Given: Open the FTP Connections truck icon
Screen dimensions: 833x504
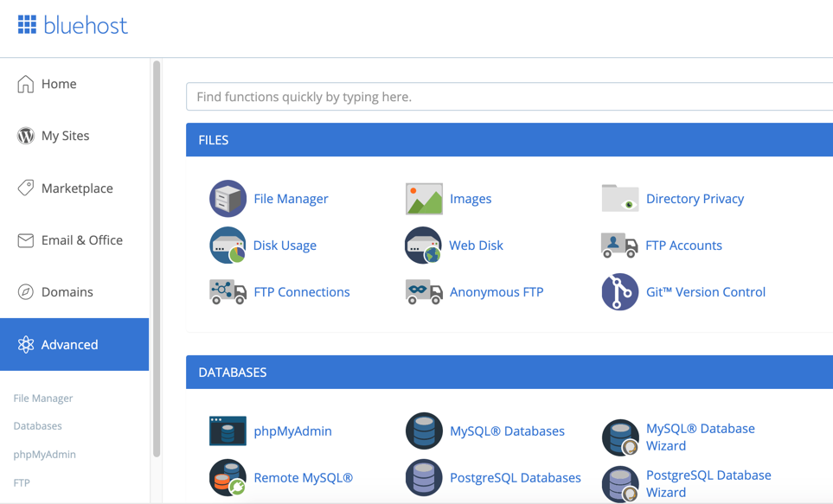Looking at the screenshot, I should [227, 291].
